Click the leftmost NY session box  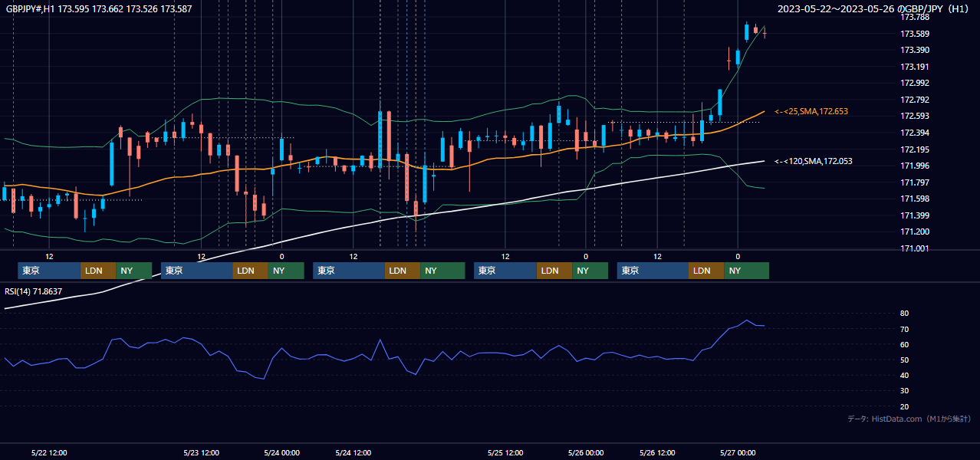[x=133, y=271]
